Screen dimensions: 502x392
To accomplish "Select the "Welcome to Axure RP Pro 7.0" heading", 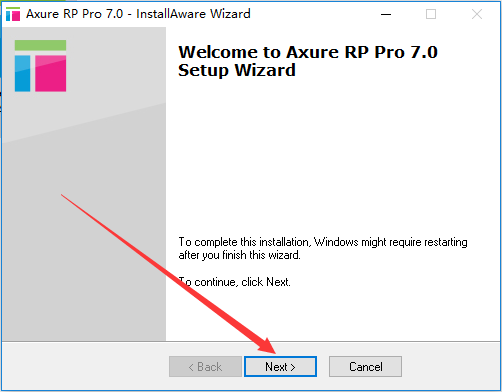I will click(308, 52).
